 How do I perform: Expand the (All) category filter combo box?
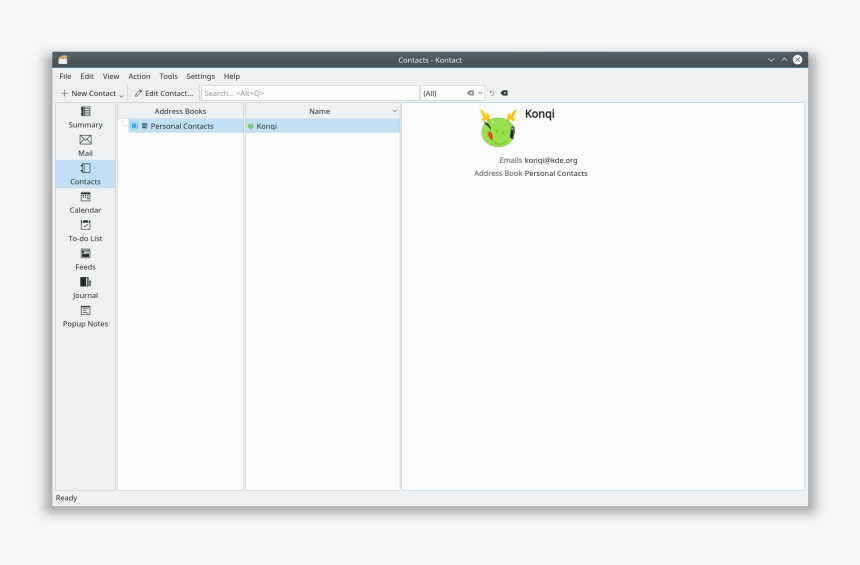click(480, 93)
